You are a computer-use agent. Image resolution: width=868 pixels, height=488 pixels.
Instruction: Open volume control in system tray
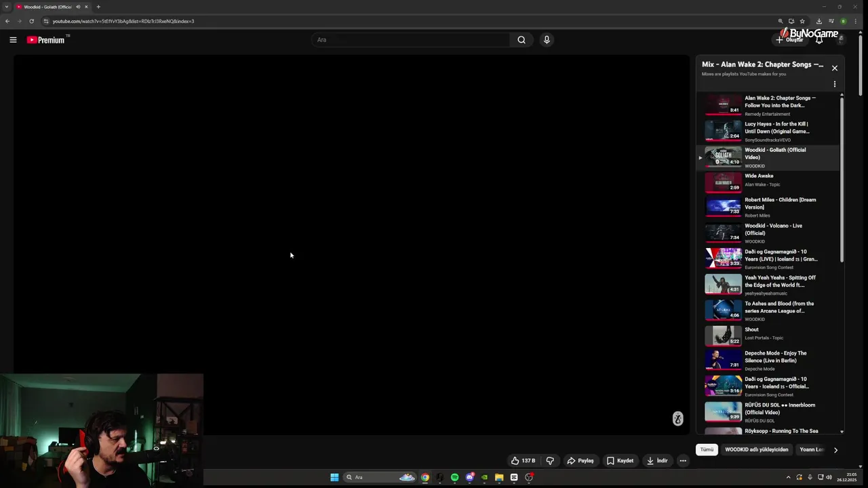coord(829,477)
